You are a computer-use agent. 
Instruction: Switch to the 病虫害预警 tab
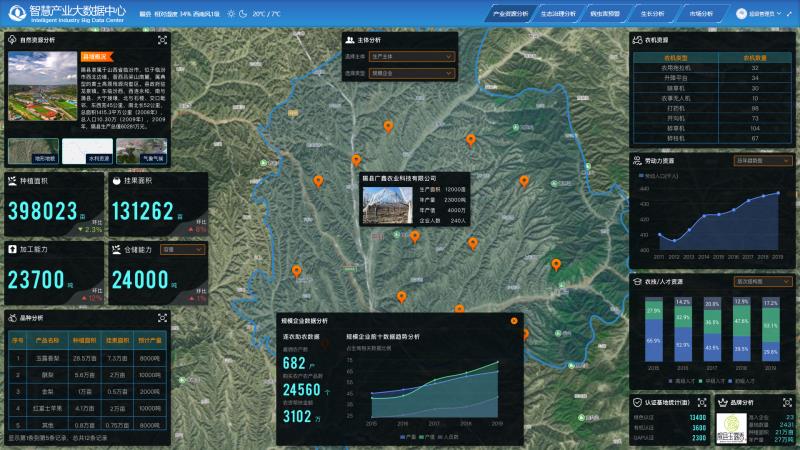coord(608,15)
